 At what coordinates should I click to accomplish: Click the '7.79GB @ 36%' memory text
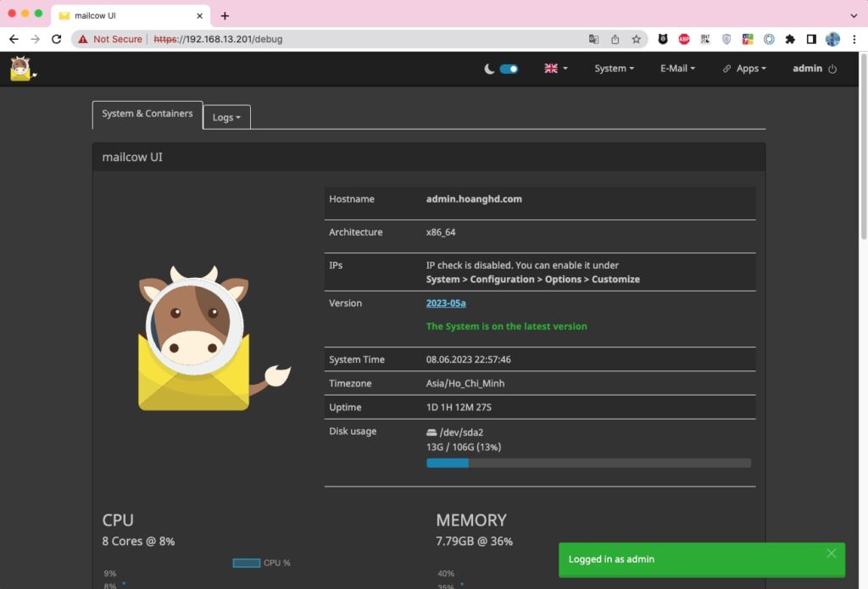(474, 541)
